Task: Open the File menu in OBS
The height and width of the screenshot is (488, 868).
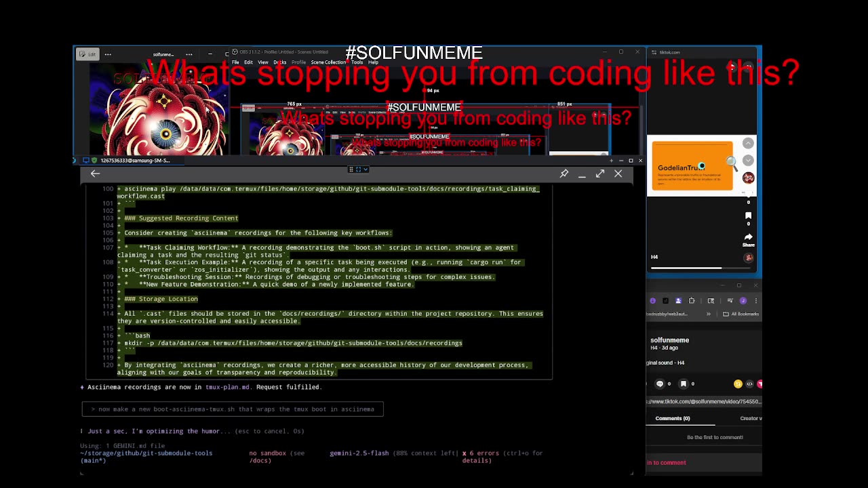Action: 235,62
